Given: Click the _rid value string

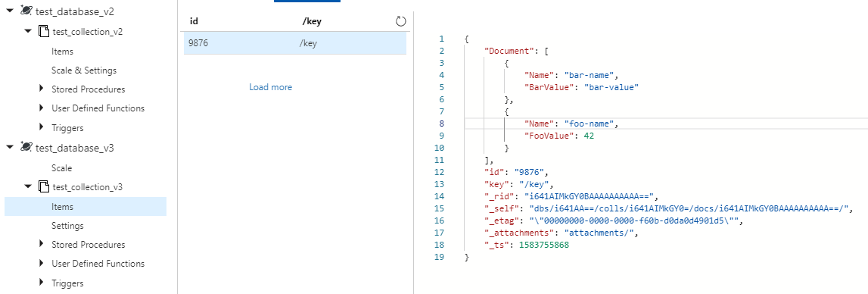Looking at the screenshot, I should click(589, 196).
